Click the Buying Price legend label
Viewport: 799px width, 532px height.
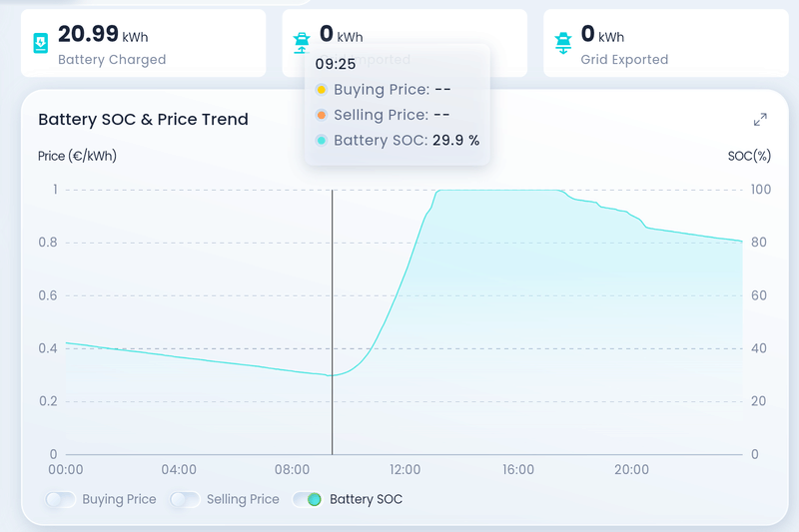click(119, 499)
